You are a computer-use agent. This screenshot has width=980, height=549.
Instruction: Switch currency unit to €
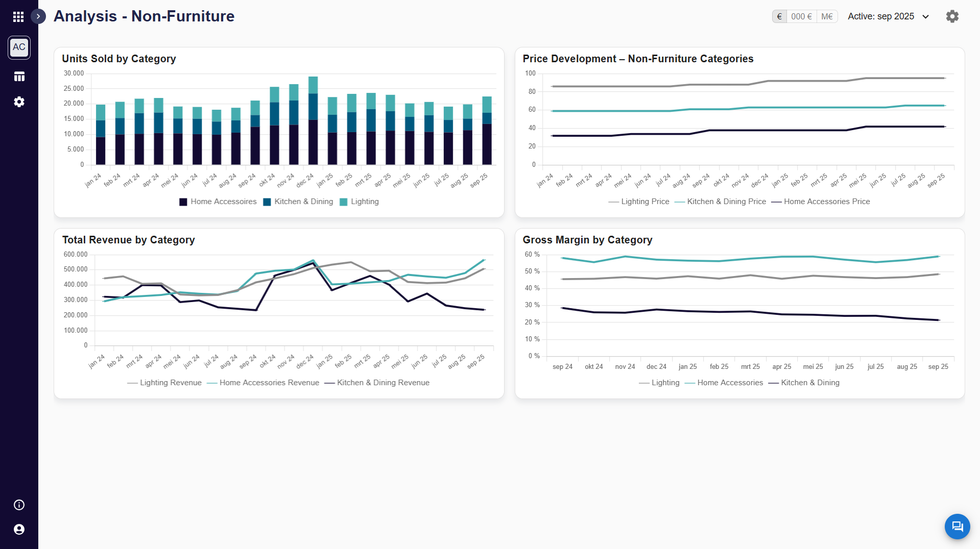click(779, 16)
